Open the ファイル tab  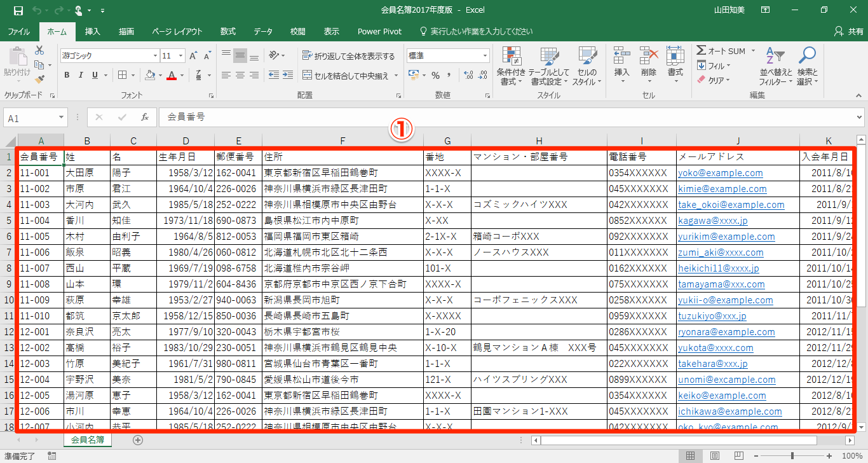(19, 31)
